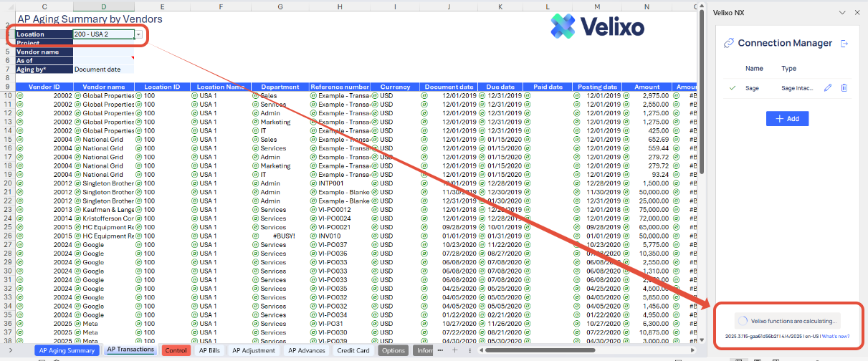Select the Location value cell 200 - USA 2
868x361 pixels.
[104, 34]
